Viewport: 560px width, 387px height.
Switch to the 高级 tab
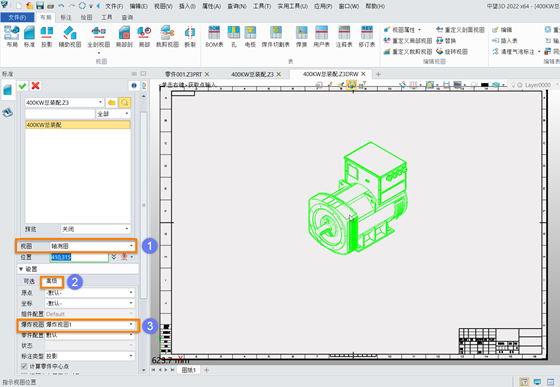[52, 281]
